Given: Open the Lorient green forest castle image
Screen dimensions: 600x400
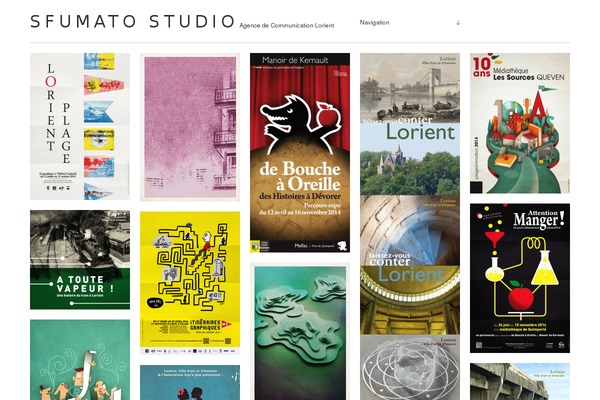Looking at the screenshot, I should click(410, 159).
